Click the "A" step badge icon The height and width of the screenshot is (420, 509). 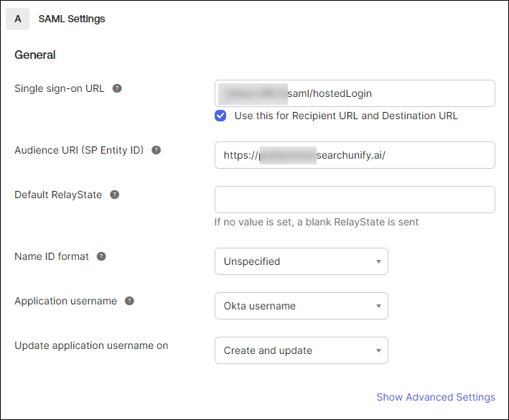[18, 19]
